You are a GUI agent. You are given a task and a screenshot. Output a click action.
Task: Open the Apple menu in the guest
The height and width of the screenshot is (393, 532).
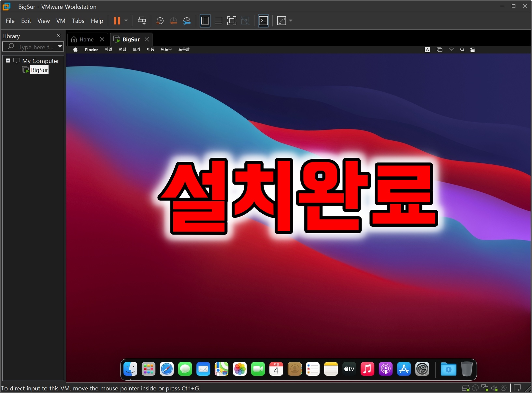tap(76, 50)
